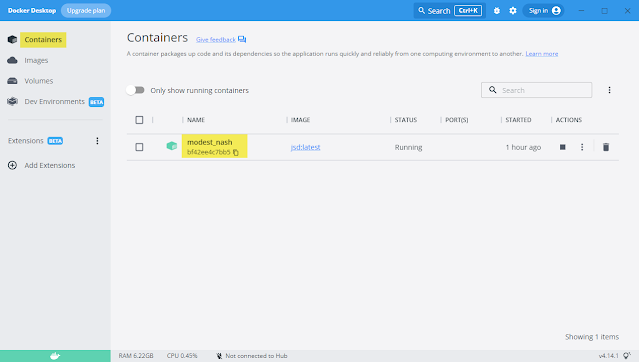639x362 pixels.
Task: Open the Images section in sidebar
Action: pos(36,60)
